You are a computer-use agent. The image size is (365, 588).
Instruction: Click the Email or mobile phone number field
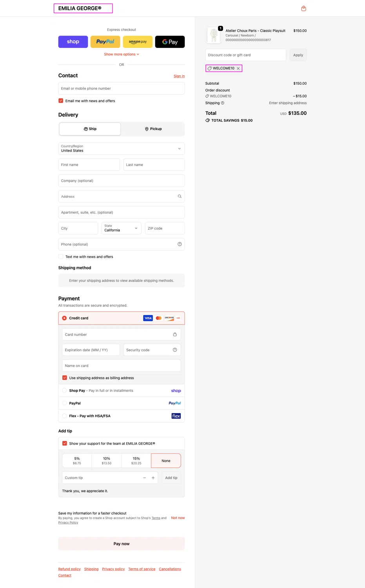[x=122, y=88]
